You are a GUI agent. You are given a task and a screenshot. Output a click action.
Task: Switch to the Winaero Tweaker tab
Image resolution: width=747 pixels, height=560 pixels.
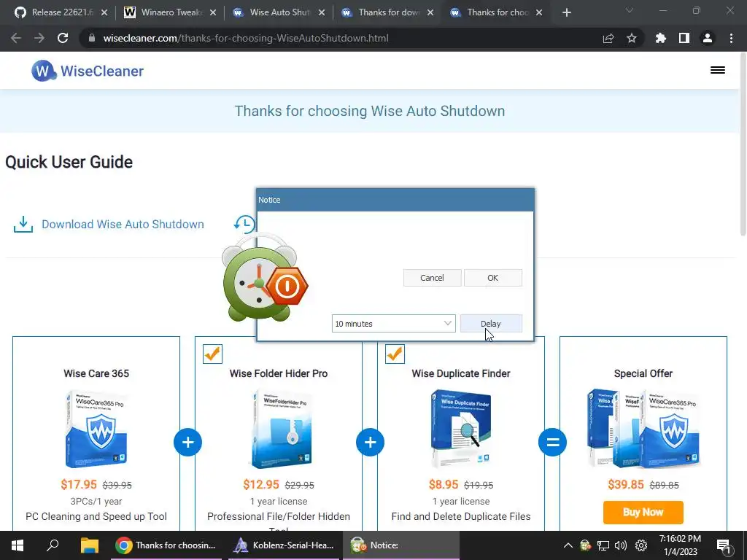pos(171,12)
